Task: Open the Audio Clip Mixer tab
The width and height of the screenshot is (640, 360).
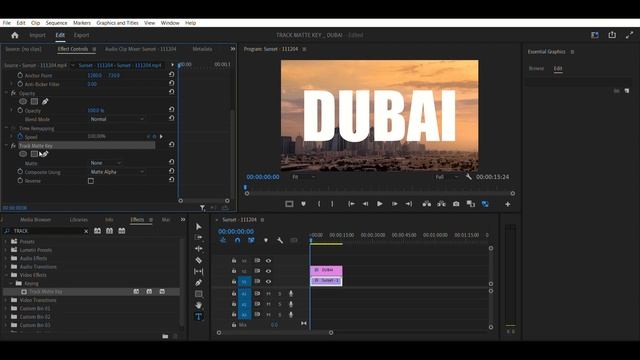Action: click(141, 49)
